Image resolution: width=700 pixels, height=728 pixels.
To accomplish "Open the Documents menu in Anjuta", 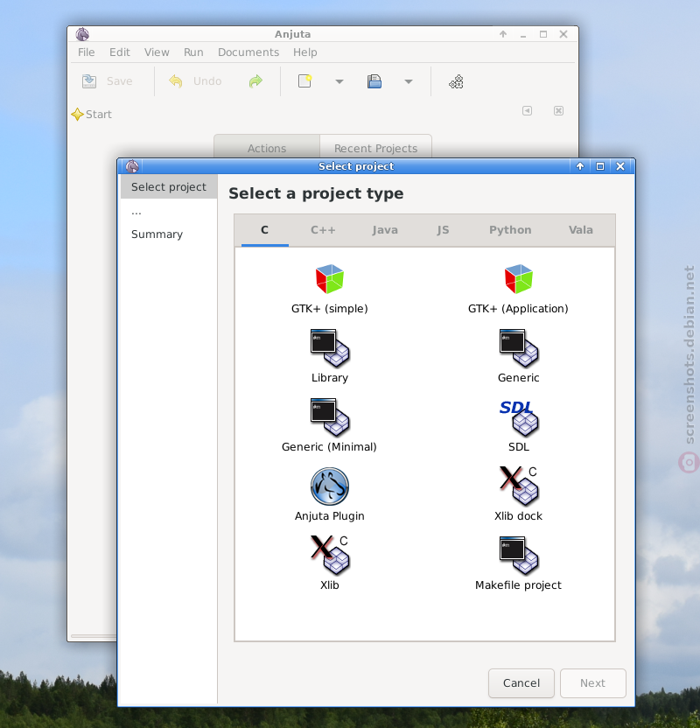I will 248,52.
